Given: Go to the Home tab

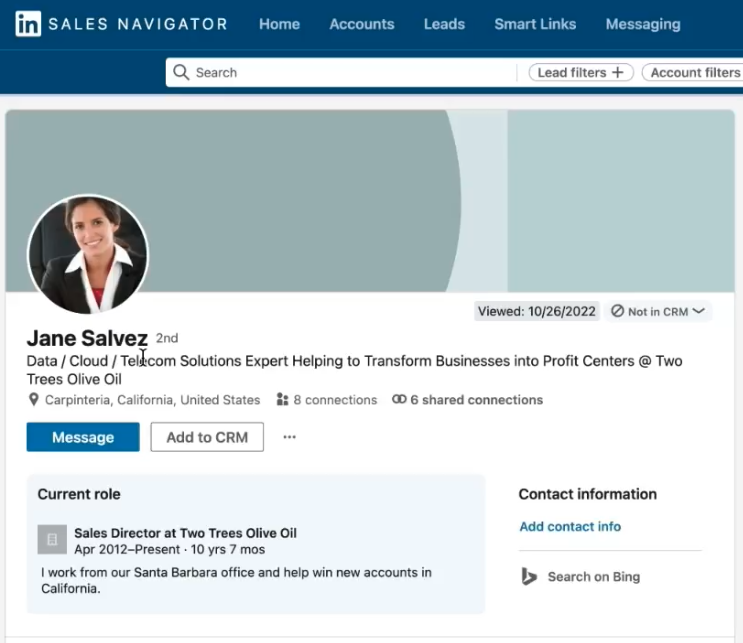Looking at the screenshot, I should (x=279, y=24).
